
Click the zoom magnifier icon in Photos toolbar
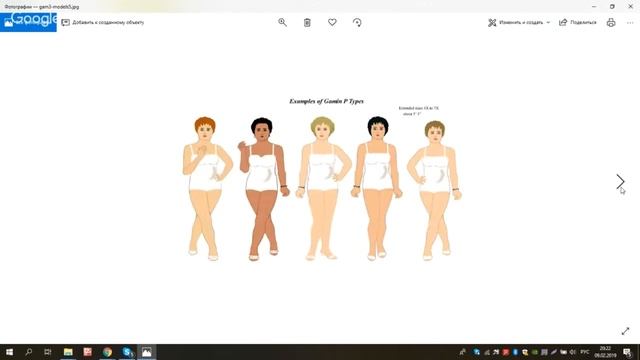click(282, 22)
